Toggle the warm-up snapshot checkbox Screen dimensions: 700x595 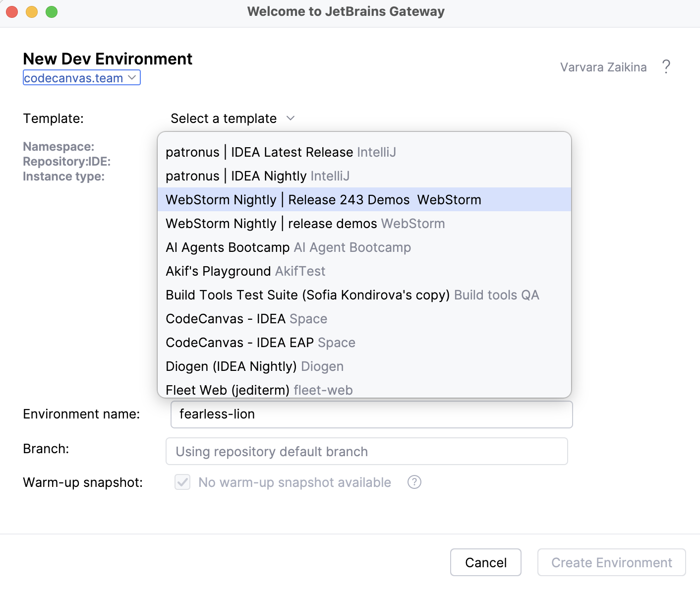click(x=182, y=482)
